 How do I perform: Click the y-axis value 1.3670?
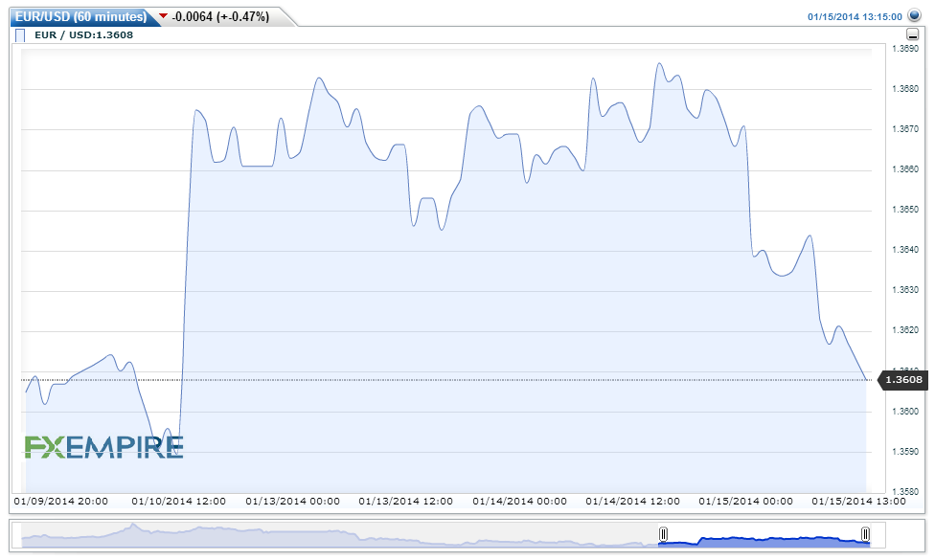[x=905, y=128]
